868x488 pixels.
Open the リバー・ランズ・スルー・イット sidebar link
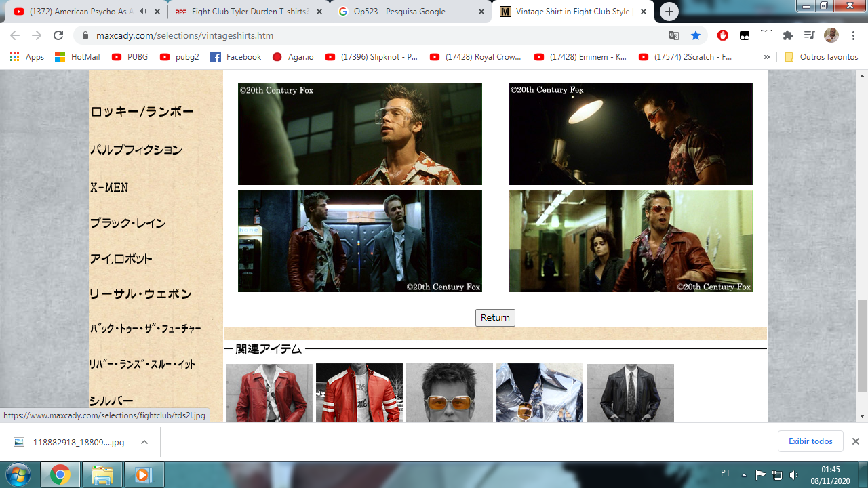(x=143, y=365)
